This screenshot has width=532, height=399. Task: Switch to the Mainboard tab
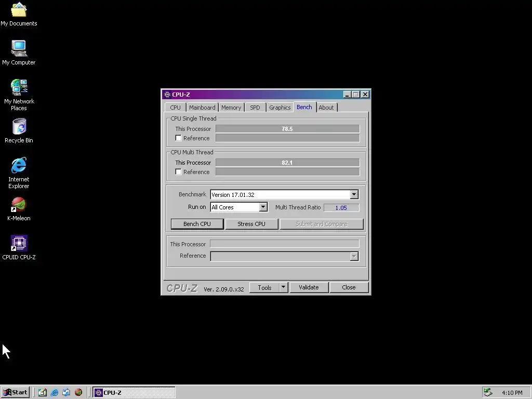(x=202, y=108)
